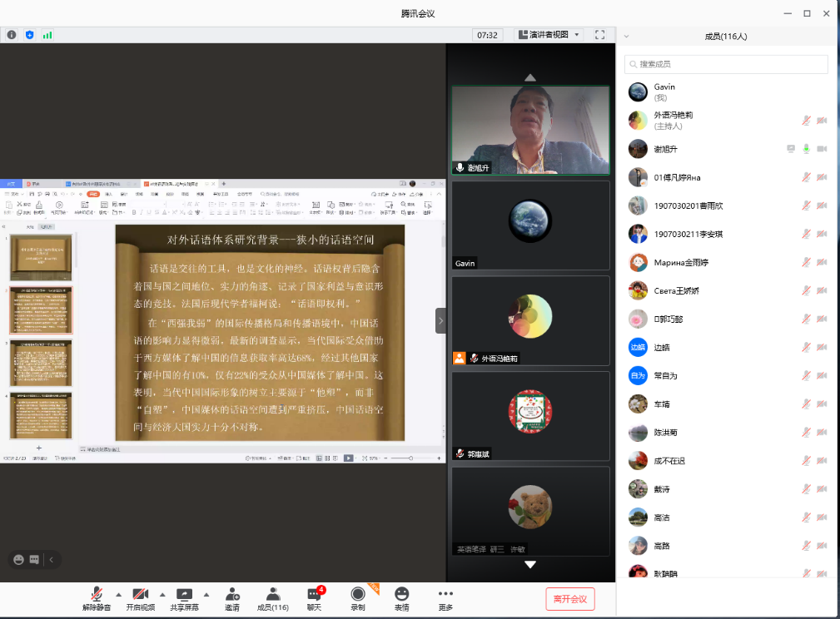Click the meeting info icon
Screen dimensions: 840x619
click(12, 35)
